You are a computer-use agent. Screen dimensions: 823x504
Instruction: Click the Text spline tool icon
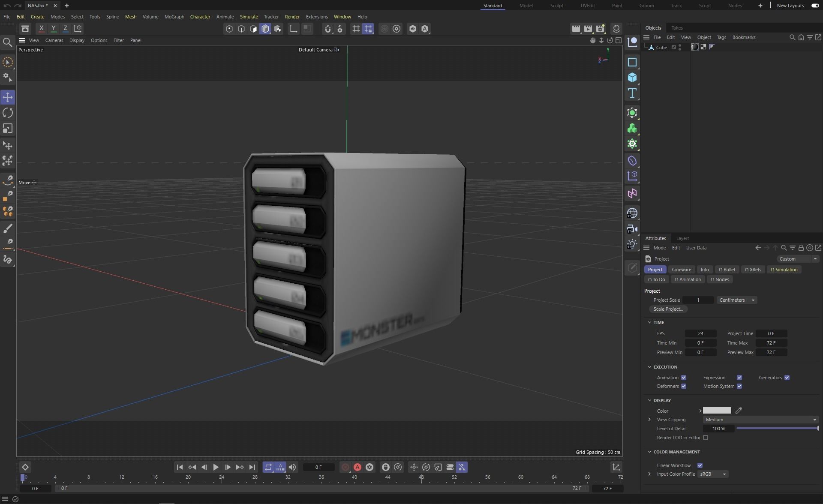pyautogui.click(x=632, y=93)
